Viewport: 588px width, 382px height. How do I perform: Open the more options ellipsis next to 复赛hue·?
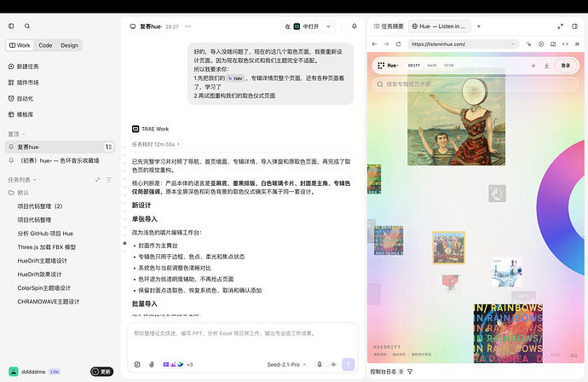pyautogui.click(x=188, y=26)
